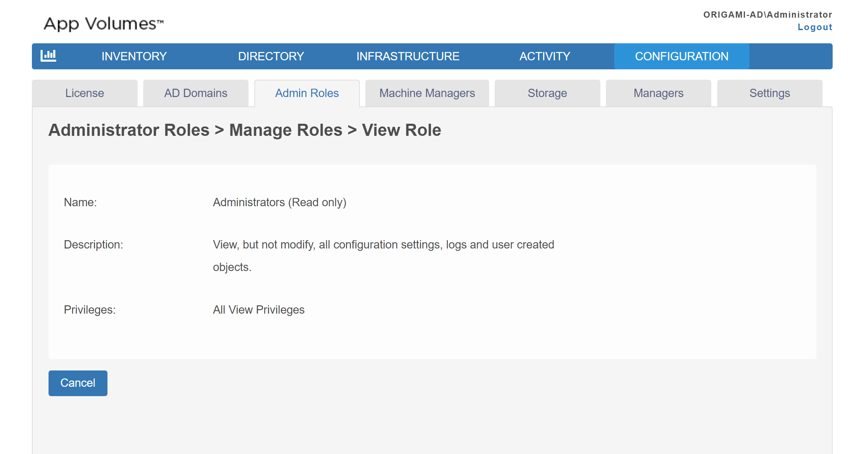
Task: Open the Settings tab
Action: tap(770, 93)
